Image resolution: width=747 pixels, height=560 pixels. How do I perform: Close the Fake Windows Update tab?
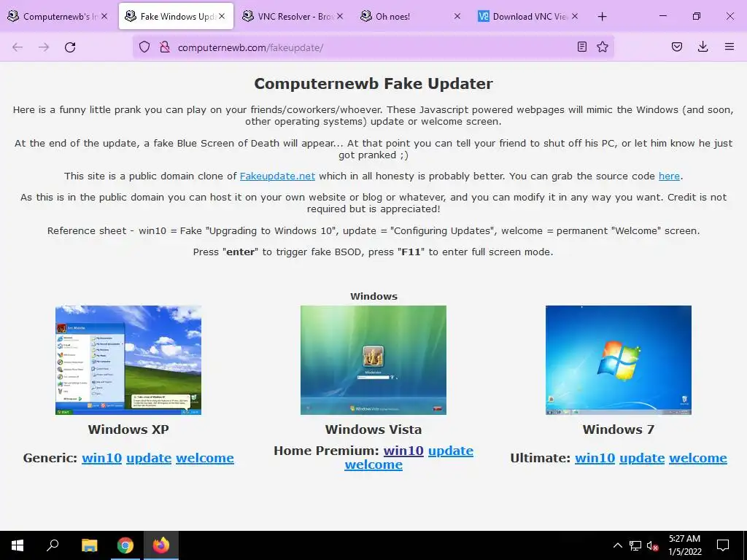click(x=222, y=16)
